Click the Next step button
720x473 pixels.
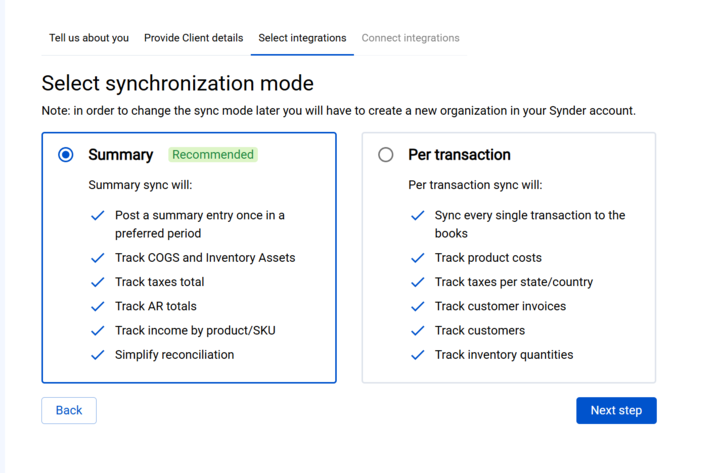tap(616, 411)
